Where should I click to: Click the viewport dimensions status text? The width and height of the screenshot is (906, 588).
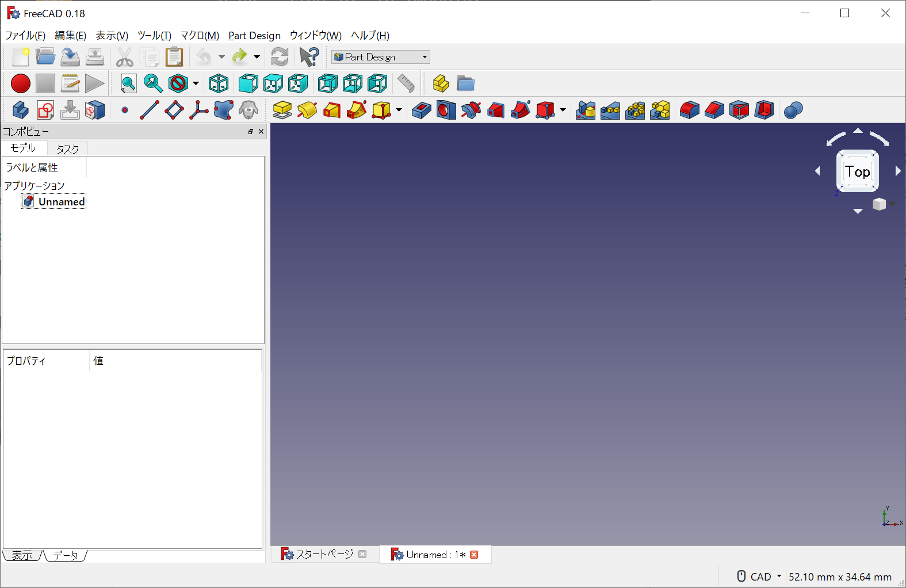pyautogui.click(x=840, y=576)
